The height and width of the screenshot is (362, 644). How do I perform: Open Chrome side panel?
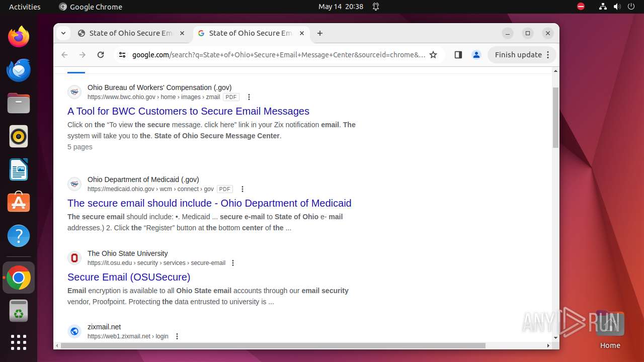[x=458, y=55]
